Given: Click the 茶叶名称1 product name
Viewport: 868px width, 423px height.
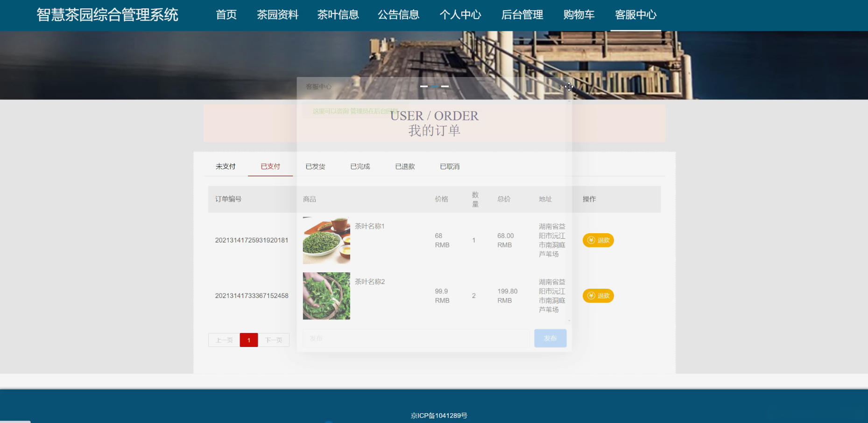Looking at the screenshot, I should 369,226.
